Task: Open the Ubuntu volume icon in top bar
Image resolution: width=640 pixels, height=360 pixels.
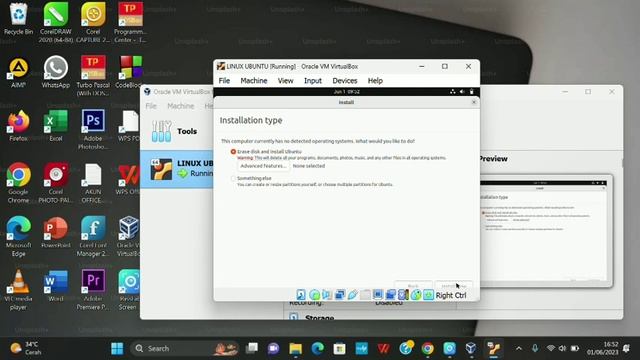Action: pos(462,92)
